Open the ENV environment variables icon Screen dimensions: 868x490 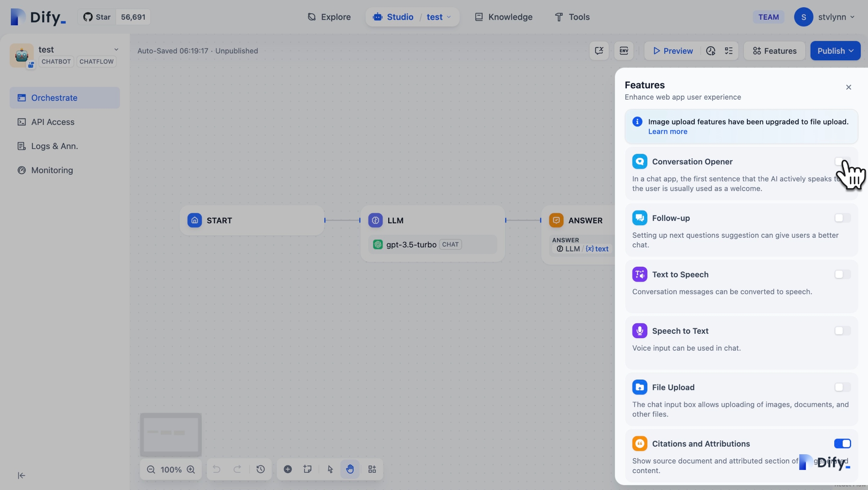[x=624, y=51]
